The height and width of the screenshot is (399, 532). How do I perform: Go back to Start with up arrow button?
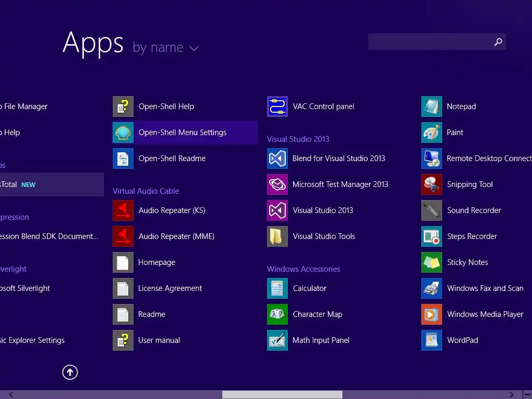click(x=70, y=372)
